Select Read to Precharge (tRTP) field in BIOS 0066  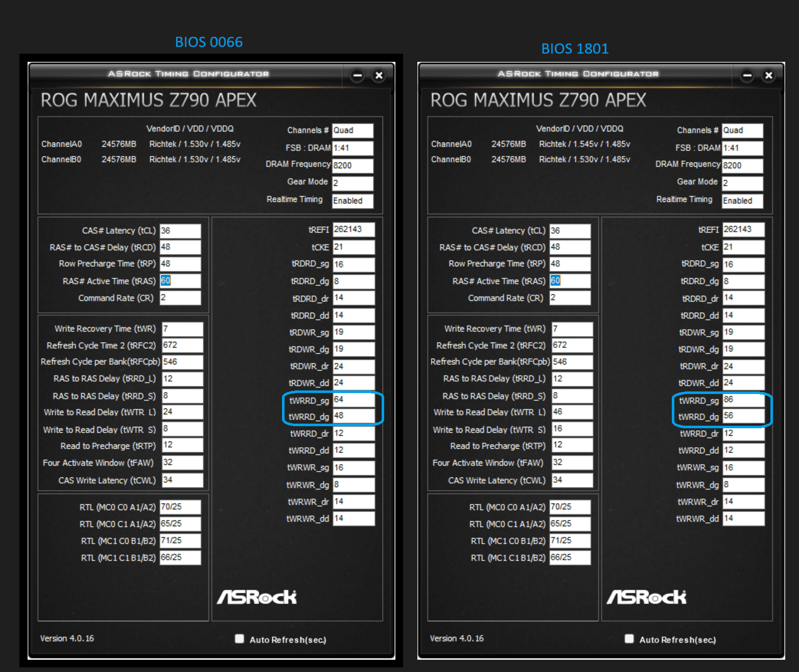click(x=182, y=445)
